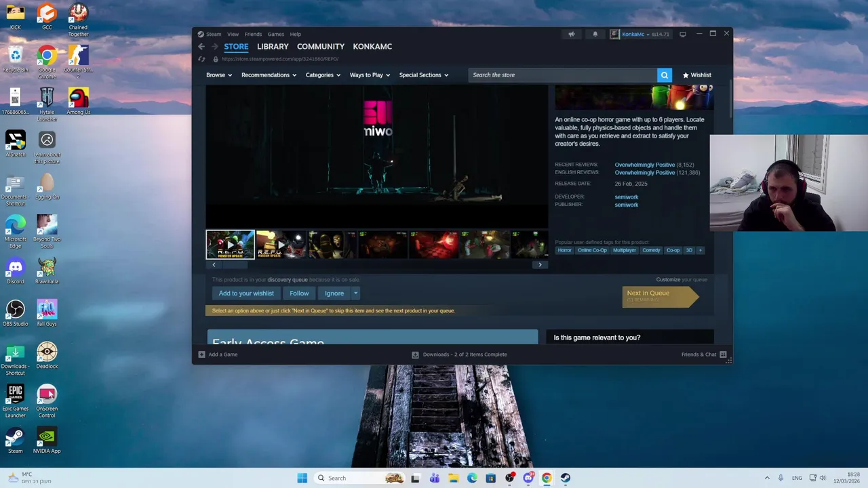
Task: Select the Monster Update trailer thumbnail
Action: [x=231, y=245]
